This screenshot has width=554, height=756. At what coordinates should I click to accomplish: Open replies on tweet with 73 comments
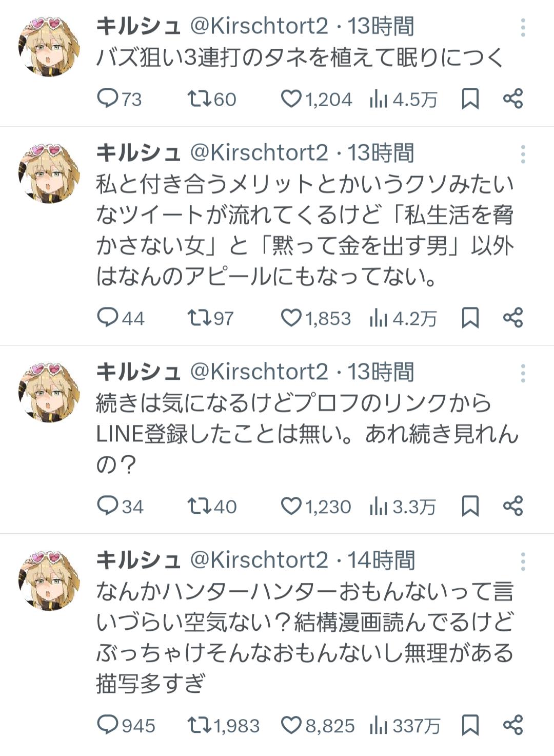pyautogui.click(x=120, y=99)
